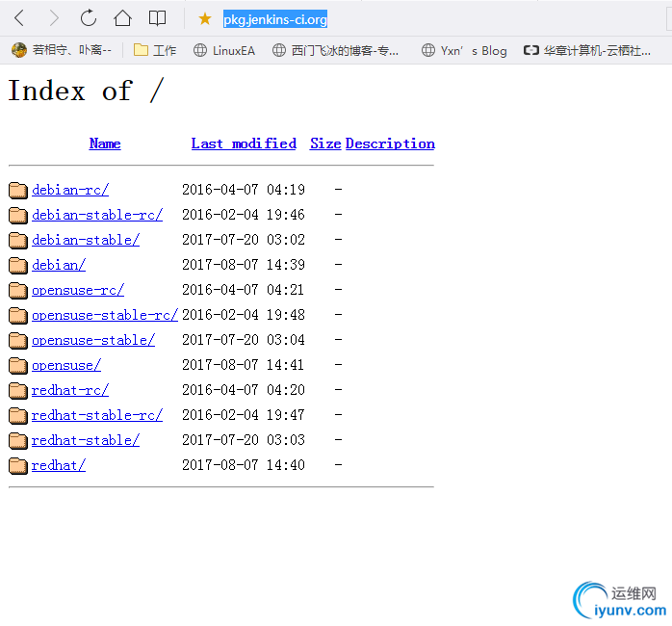
Task: Click the date 2016-02-04 19:47
Action: tap(244, 415)
